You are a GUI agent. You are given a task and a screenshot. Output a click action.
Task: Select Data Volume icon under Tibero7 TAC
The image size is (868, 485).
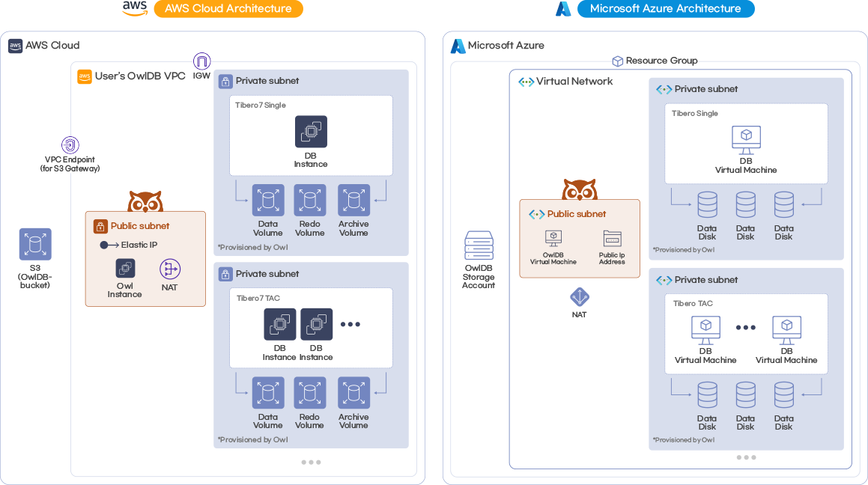coord(268,393)
